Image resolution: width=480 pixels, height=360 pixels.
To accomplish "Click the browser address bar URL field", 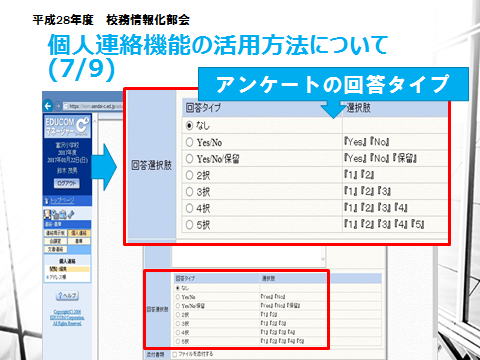I will coord(93,106).
